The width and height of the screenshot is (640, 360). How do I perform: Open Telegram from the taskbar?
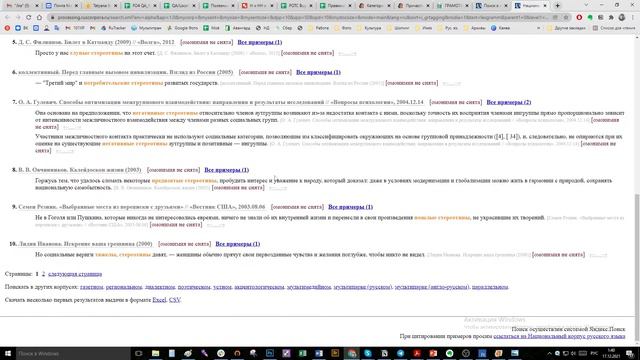[x=400, y=353]
